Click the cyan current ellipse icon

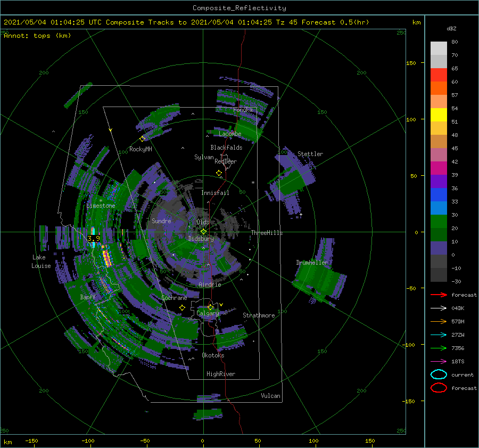tap(439, 374)
